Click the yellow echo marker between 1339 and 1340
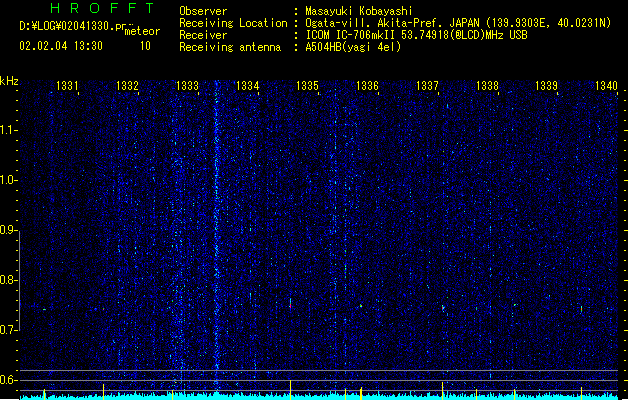 point(581,392)
